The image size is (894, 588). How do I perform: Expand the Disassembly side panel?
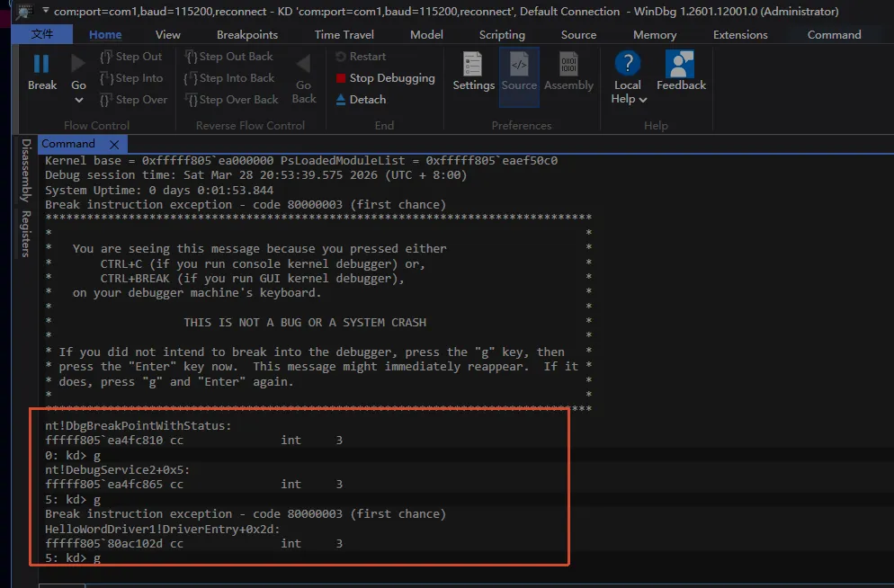[26, 171]
